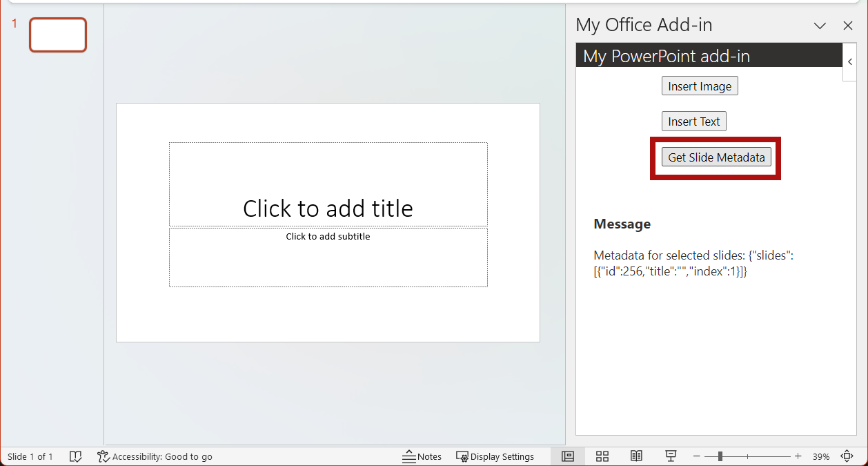Switch to Reading View
Image resolution: width=868 pixels, height=466 pixels.
[636, 456]
